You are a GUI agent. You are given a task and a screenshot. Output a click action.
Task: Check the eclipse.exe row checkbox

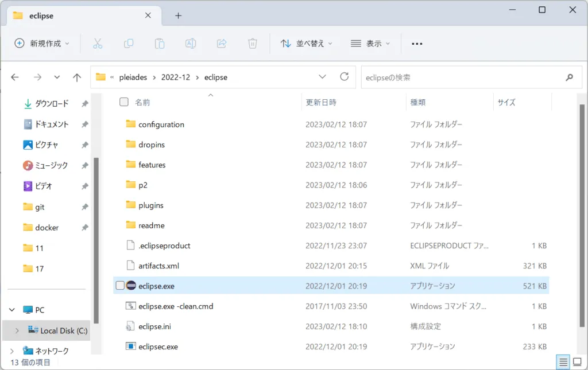[119, 285]
